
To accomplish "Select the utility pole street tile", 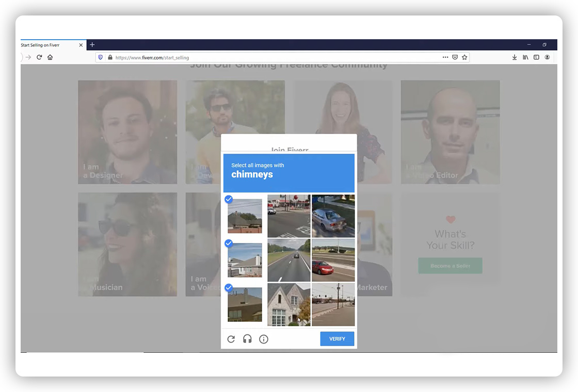I will (333, 304).
